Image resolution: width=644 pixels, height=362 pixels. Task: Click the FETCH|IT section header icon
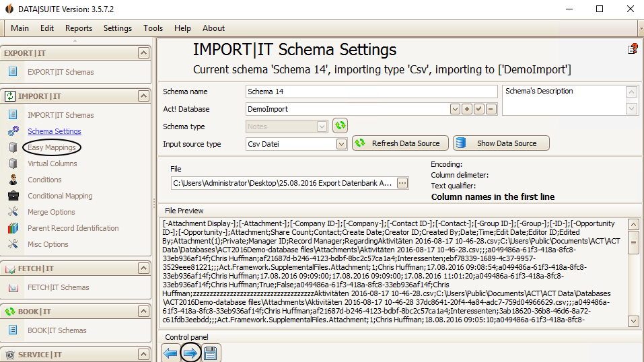10,268
